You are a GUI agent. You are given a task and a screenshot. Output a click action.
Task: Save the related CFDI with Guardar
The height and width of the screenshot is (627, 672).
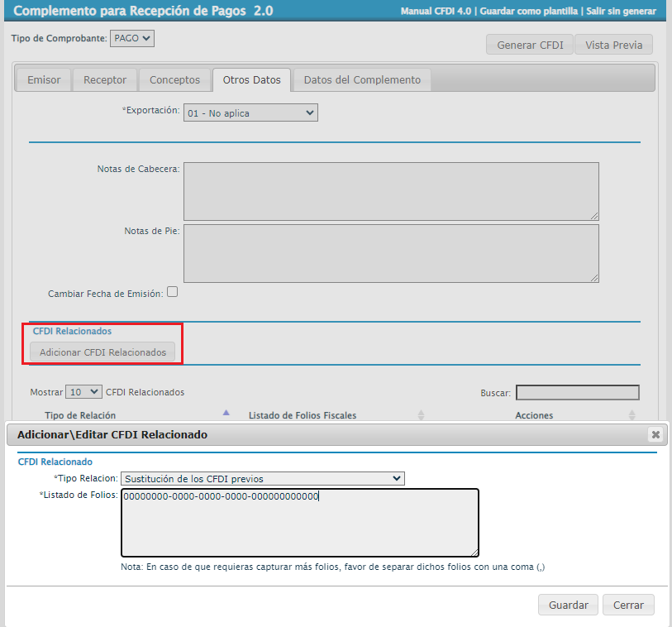568,605
